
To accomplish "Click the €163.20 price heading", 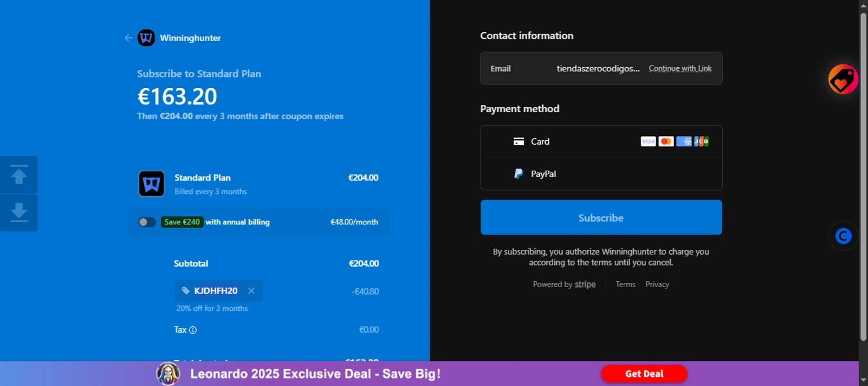I will (177, 97).
